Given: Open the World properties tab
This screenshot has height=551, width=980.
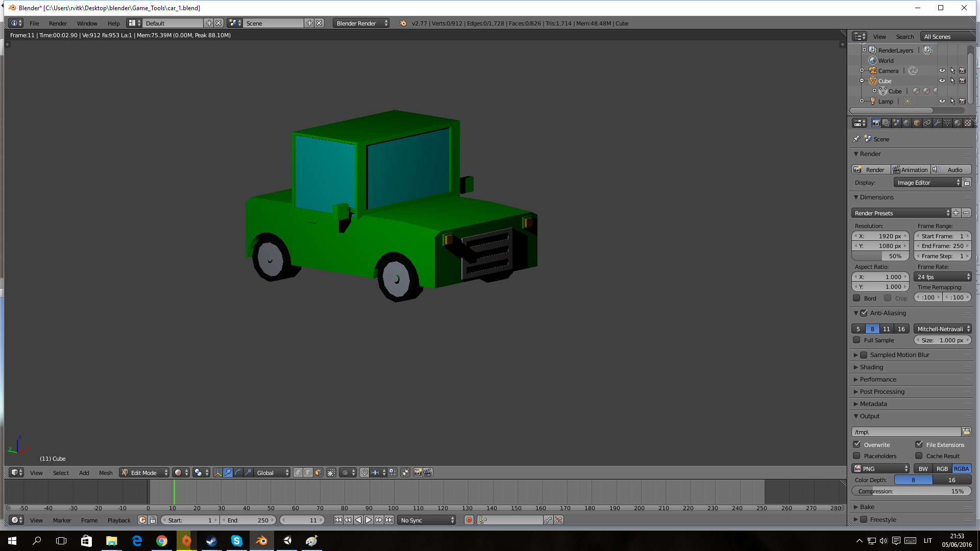Looking at the screenshot, I should [x=906, y=123].
